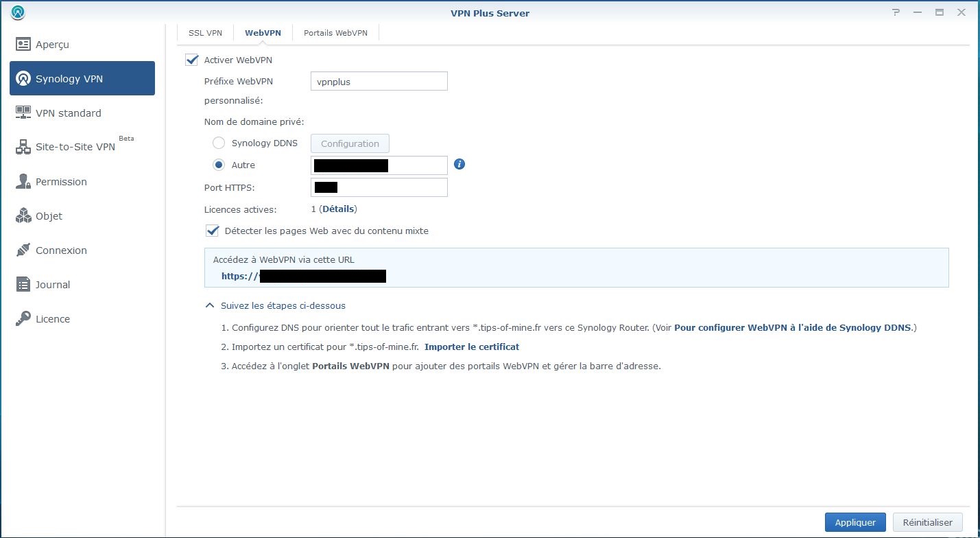The width and height of the screenshot is (980, 538).
Task: Toggle Détecter les pages Web avec contenu mixte
Action: pyautogui.click(x=212, y=231)
